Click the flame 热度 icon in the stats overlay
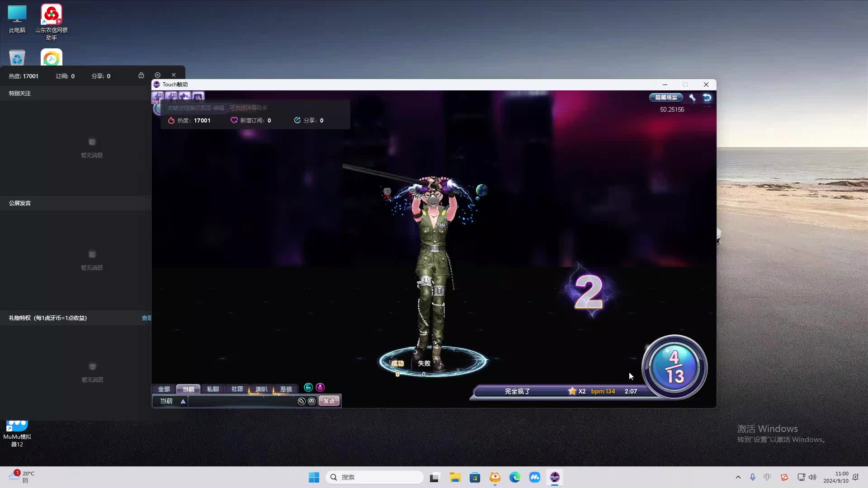868x488 pixels. click(x=171, y=120)
